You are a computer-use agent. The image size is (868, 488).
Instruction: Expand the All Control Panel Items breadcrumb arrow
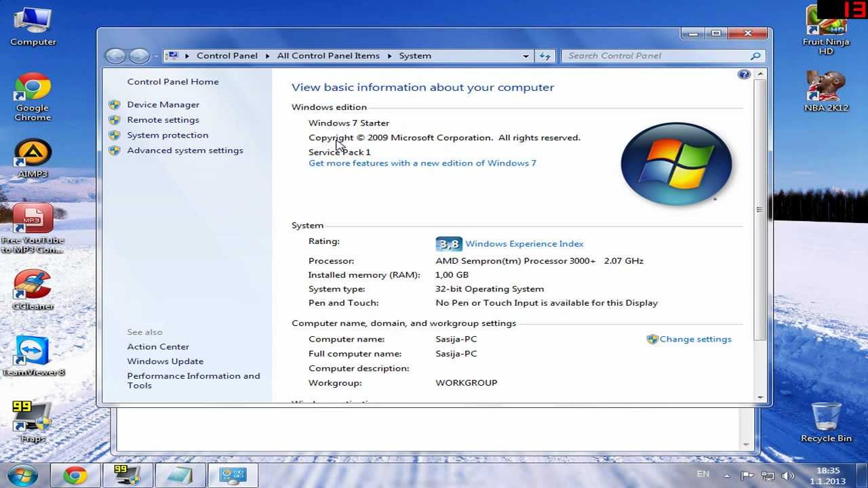[x=390, y=56]
